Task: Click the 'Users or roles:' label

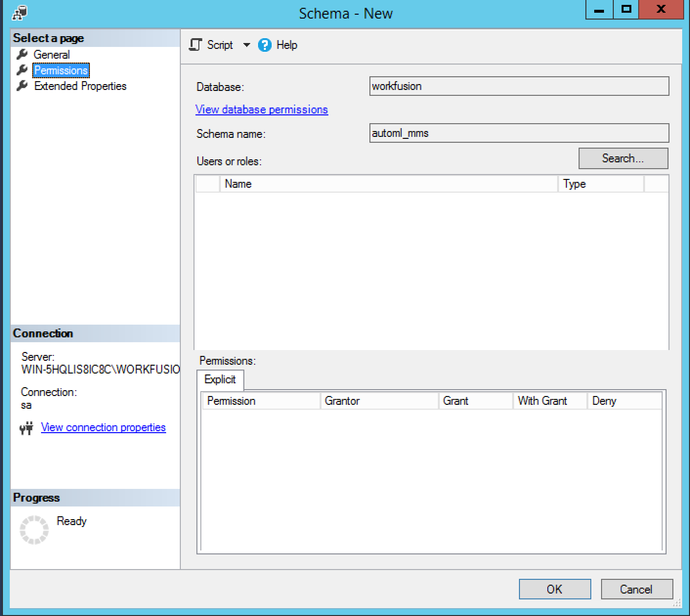Action: [229, 161]
